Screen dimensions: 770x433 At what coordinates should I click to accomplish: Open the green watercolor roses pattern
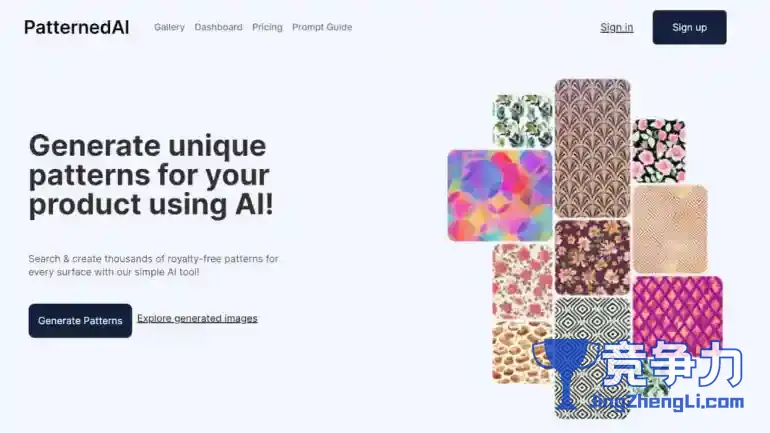coord(522,121)
